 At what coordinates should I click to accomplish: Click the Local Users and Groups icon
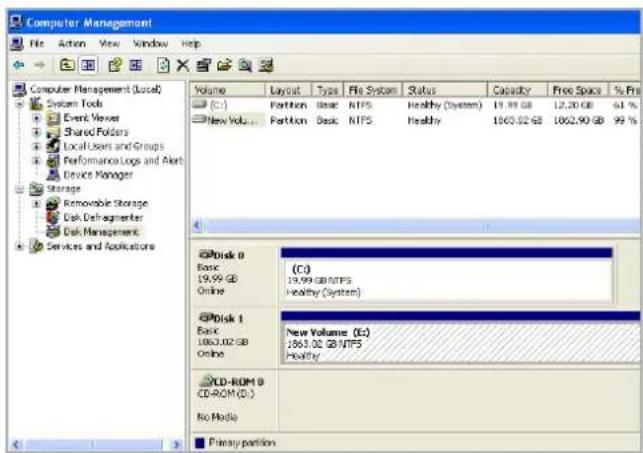tap(53, 146)
